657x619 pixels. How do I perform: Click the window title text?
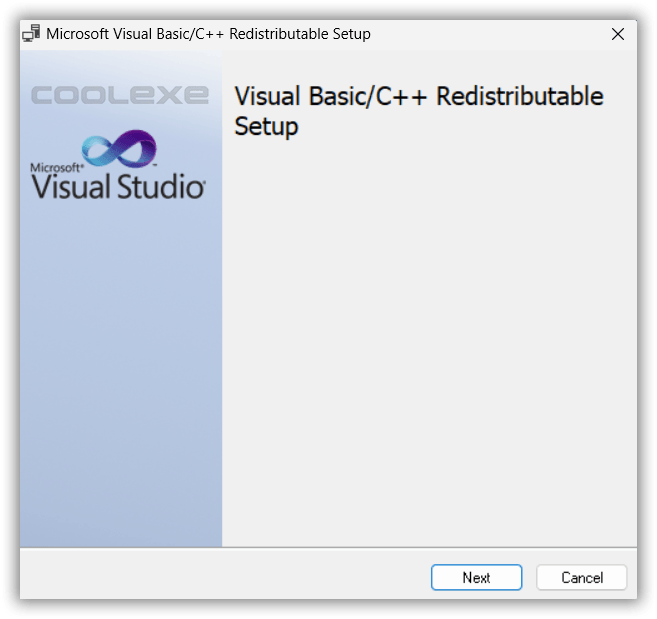[208, 34]
